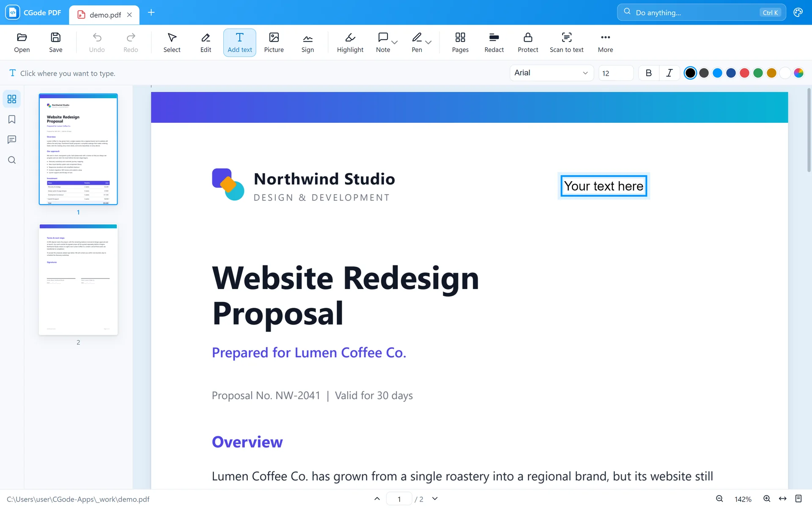Open the search sidebar panel
The height and width of the screenshot is (508, 812).
(x=12, y=160)
